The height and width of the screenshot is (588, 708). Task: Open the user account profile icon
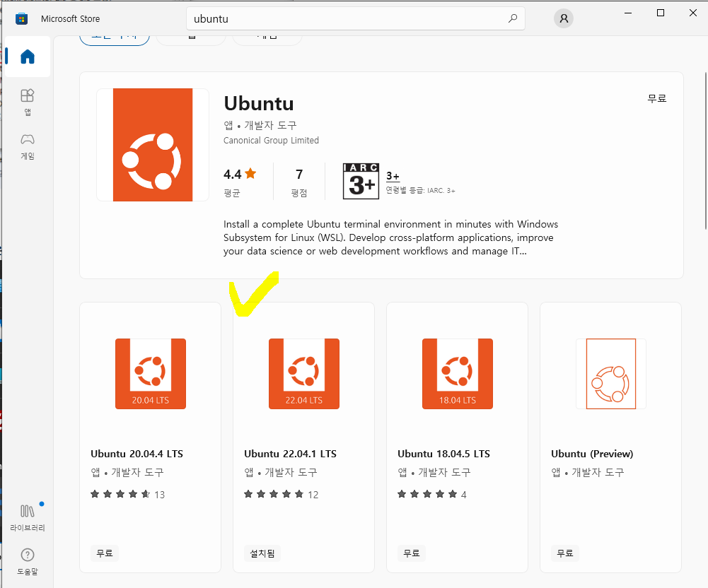564,18
